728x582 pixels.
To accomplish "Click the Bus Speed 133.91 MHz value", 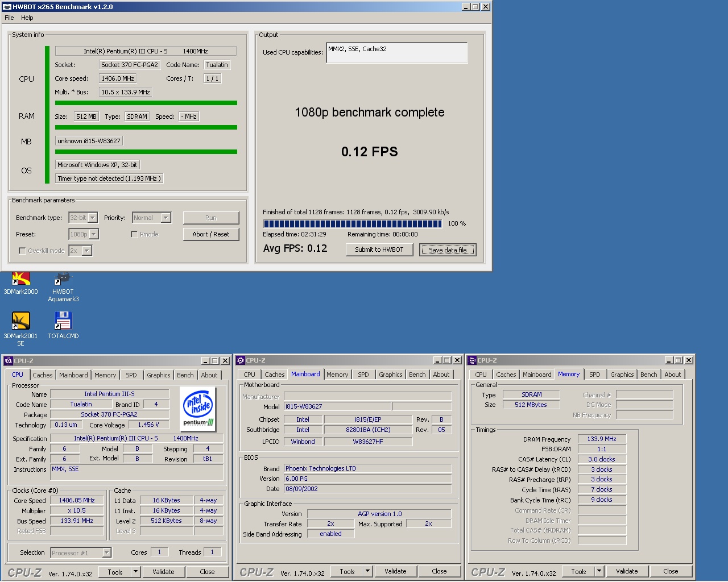I will pos(77,521).
